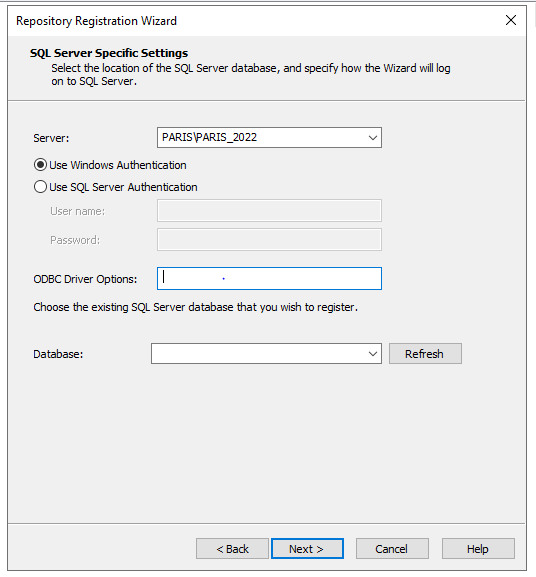Click the Database label text
The width and height of the screenshot is (536, 577).
58,354
